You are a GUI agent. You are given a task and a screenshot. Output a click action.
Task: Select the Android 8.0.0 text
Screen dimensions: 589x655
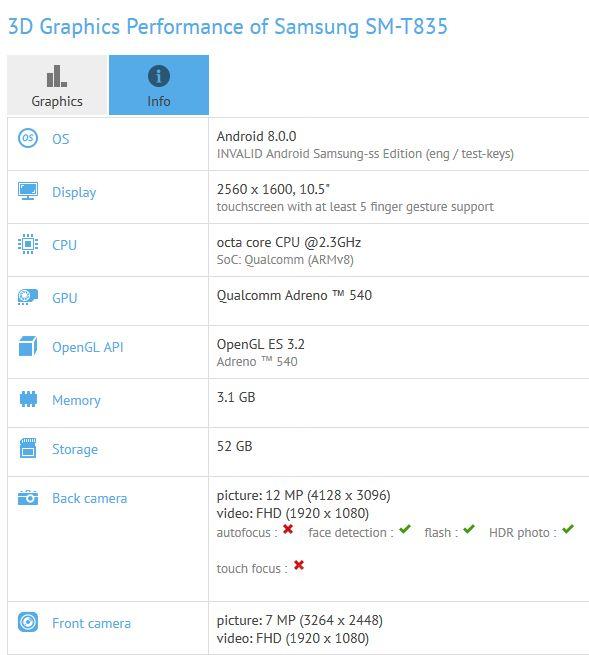click(x=256, y=136)
